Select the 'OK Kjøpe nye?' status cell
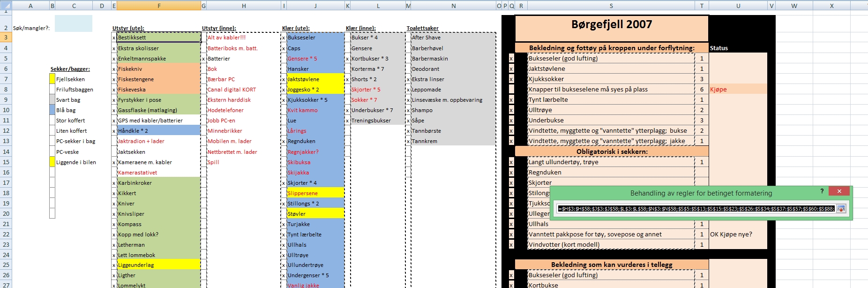Viewport: 868px width, 288px height. coord(738,235)
